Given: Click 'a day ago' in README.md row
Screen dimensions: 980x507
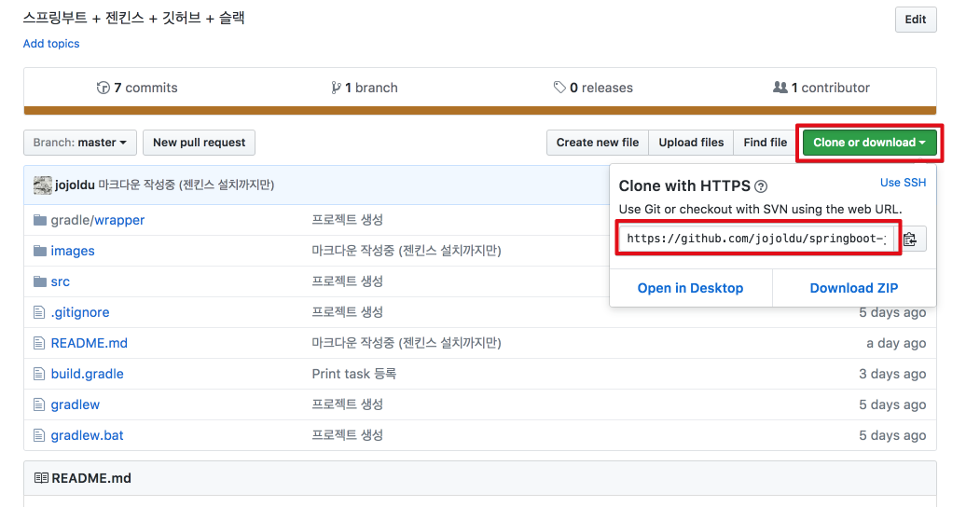Looking at the screenshot, I should pyautogui.click(x=896, y=343).
